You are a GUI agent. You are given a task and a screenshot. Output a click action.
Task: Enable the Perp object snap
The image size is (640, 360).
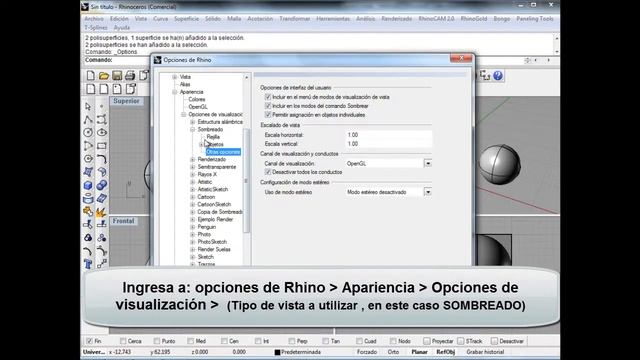tap(291, 341)
